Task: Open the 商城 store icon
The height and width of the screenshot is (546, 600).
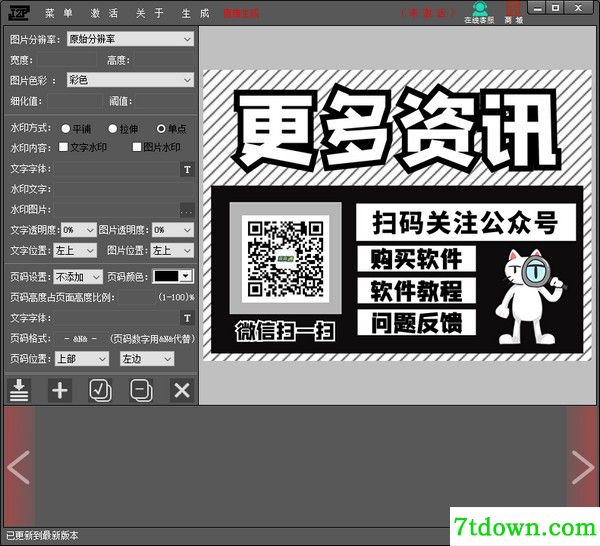Action: 514,13
